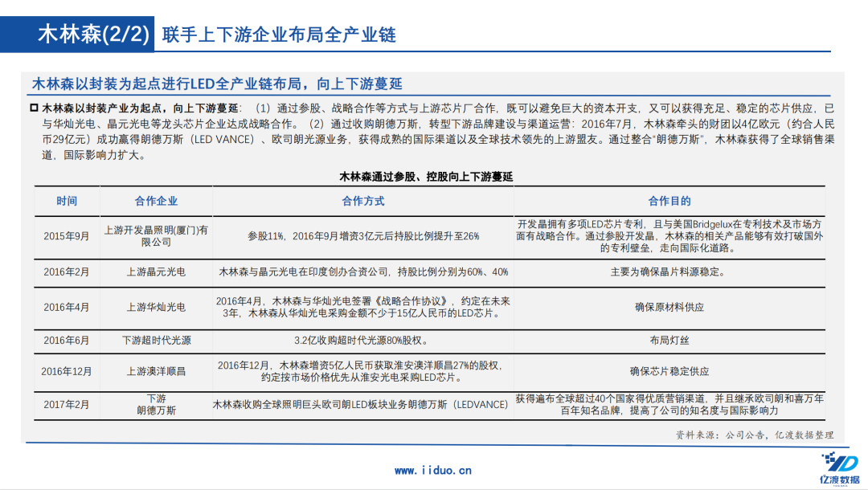Click the square bullet before 木林森以封装产业为起点

point(35,108)
